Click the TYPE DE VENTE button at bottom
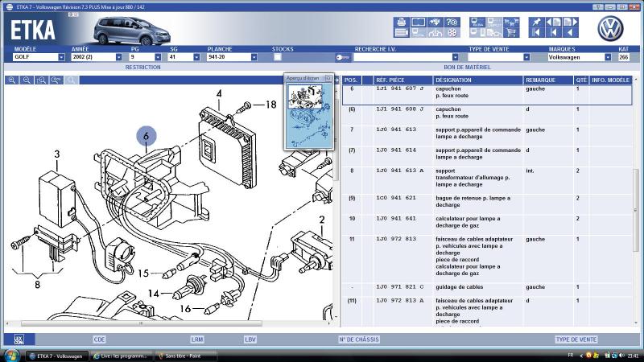 click(576, 339)
